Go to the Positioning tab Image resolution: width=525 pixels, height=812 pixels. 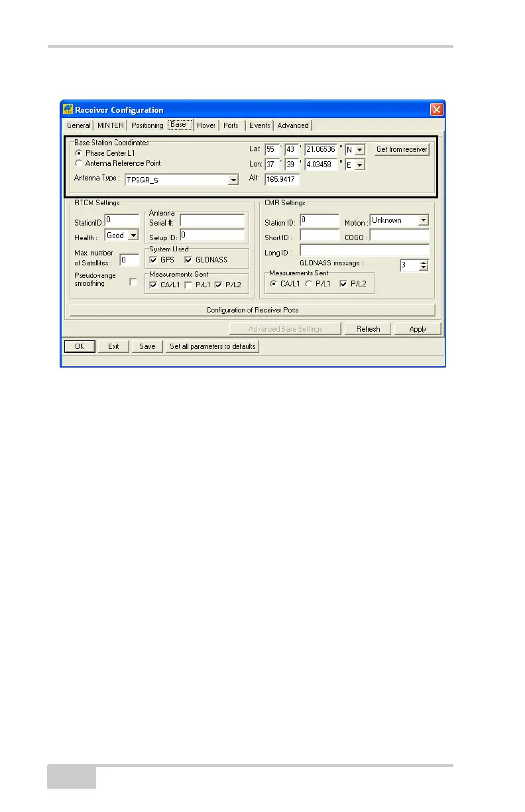pos(147,125)
